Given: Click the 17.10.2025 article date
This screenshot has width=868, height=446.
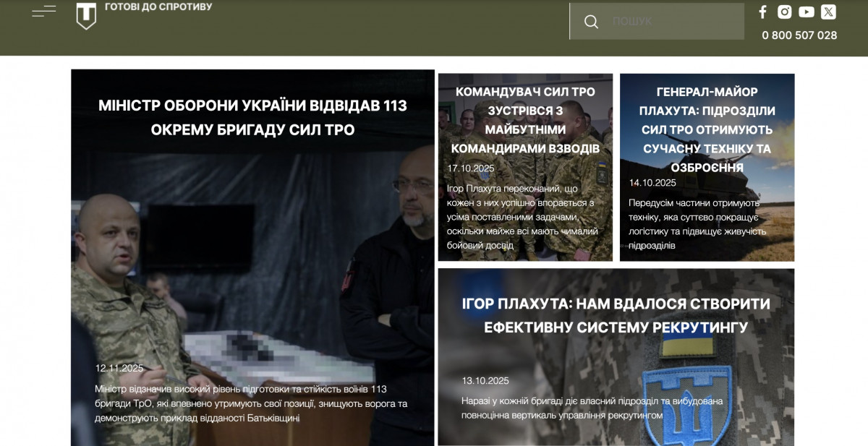Looking at the screenshot, I should [471, 168].
